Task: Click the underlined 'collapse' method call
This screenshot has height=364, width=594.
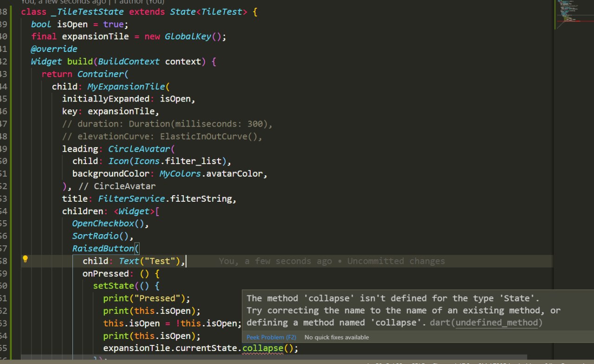Action: 263,348
